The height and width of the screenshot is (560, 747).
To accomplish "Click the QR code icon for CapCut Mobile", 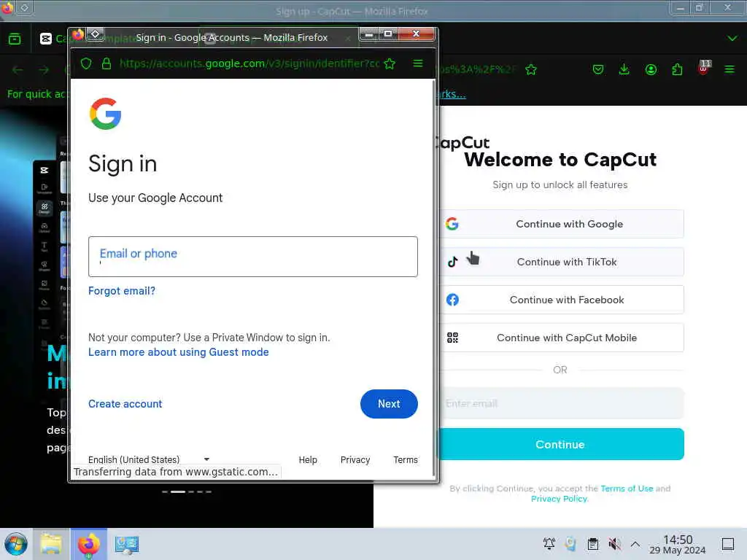I will [452, 338].
